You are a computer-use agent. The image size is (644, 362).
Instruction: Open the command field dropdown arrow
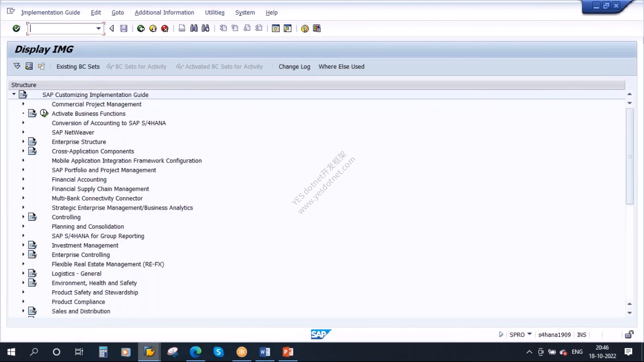[x=98, y=28]
